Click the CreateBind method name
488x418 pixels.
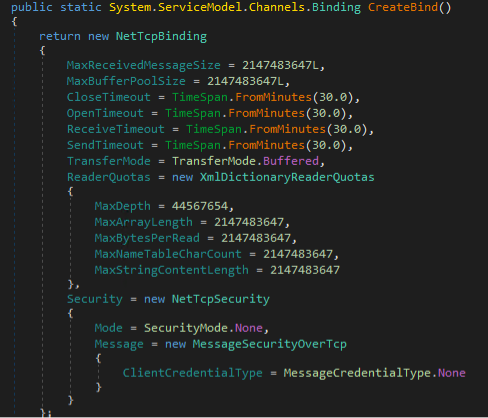pyautogui.click(x=403, y=7)
